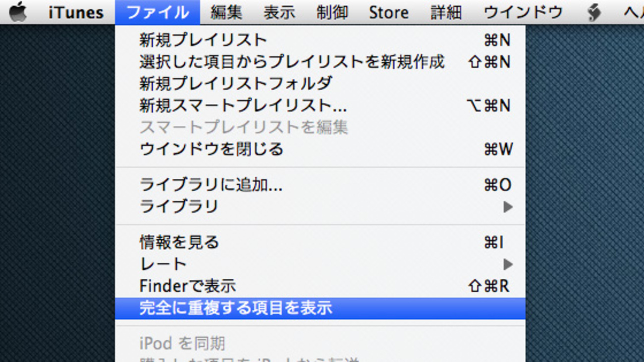Select ウインドウを閉じる menu item
This screenshot has height=362, width=644.
(320, 149)
